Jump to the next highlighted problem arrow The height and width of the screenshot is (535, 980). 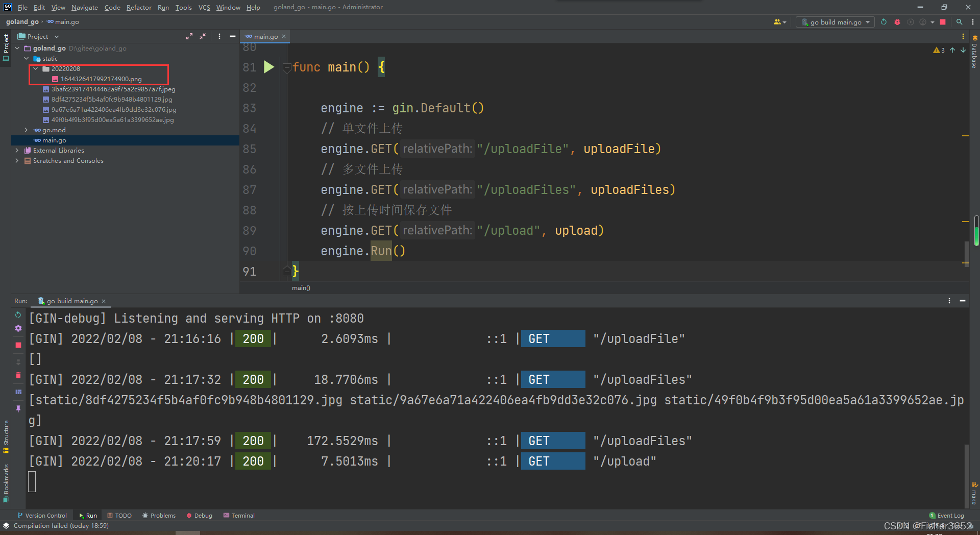(963, 50)
